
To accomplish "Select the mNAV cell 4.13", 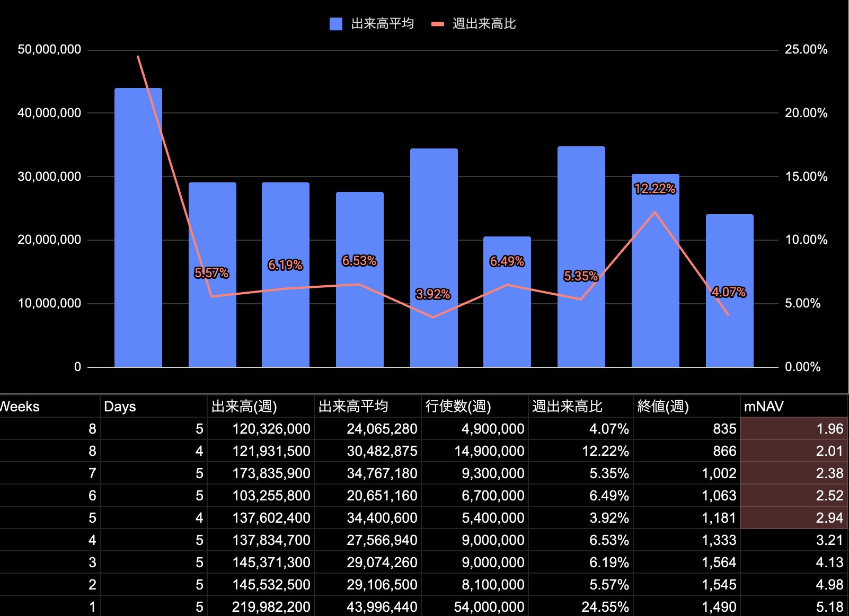I will pyautogui.click(x=794, y=562).
